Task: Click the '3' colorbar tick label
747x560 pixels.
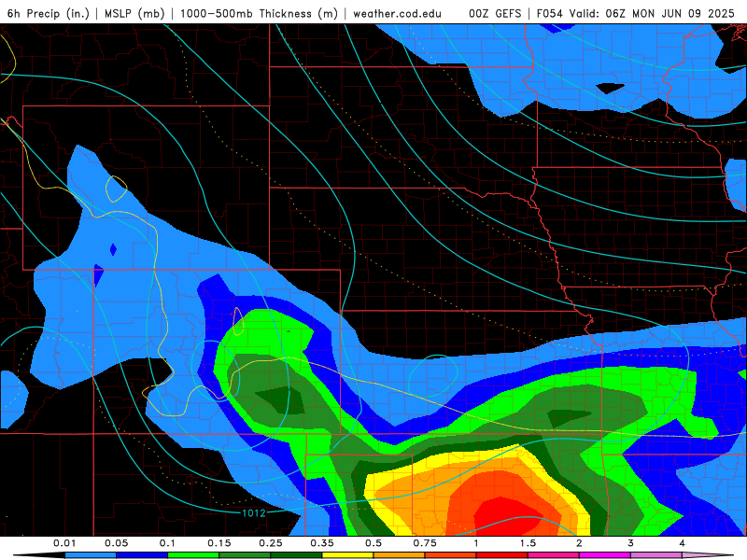Action: click(631, 543)
